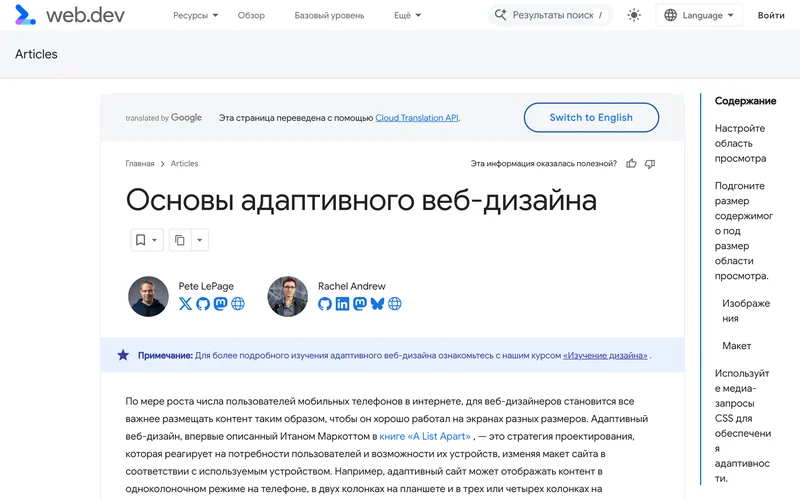Open Rachel Andrew's Mastodon icon
The width and height of the screenshot is (800, 500).
point(360,304)
